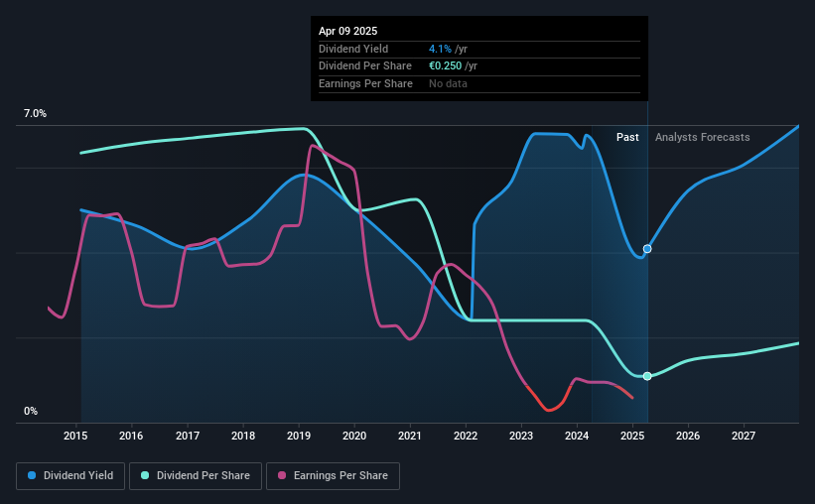815x504 pixels.
Task: Click the pink Earnings Per Share legend dot
Action: [282, 475]
